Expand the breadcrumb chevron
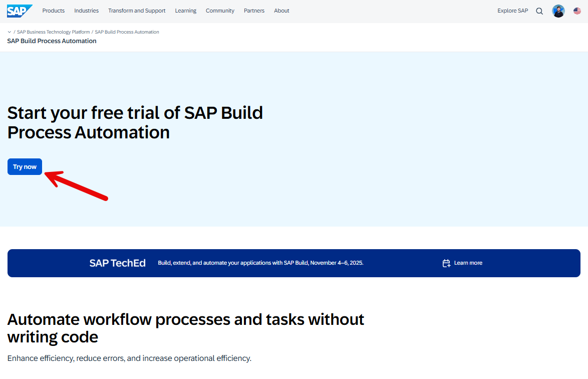The image size is (588, 379). 10,32
